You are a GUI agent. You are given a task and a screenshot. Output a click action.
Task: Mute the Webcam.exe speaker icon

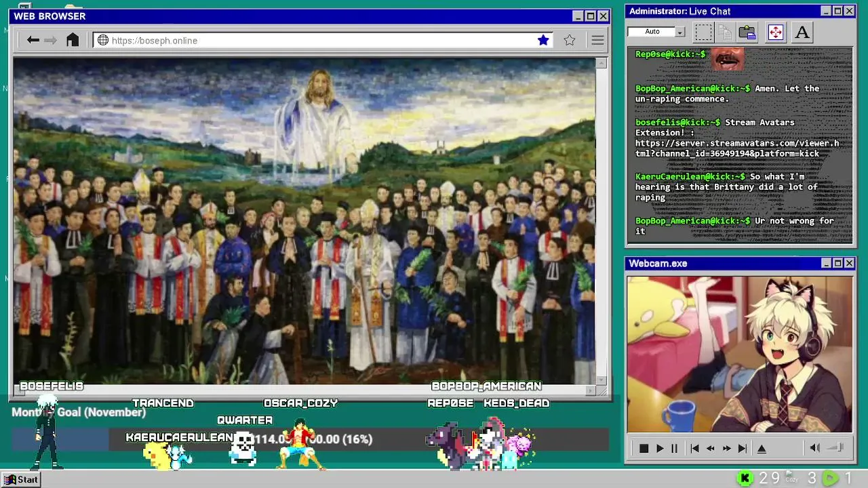[815, 448]
